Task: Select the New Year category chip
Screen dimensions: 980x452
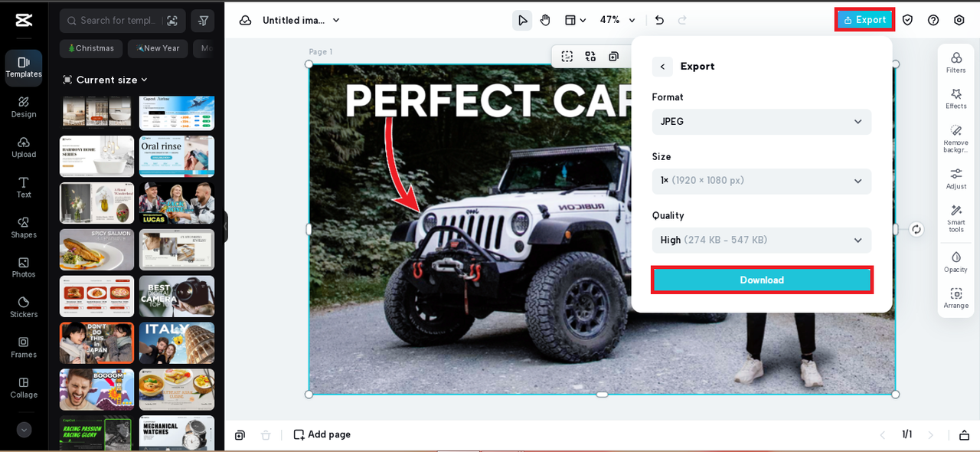Action: pyautogui.click(x=158, y=48)
